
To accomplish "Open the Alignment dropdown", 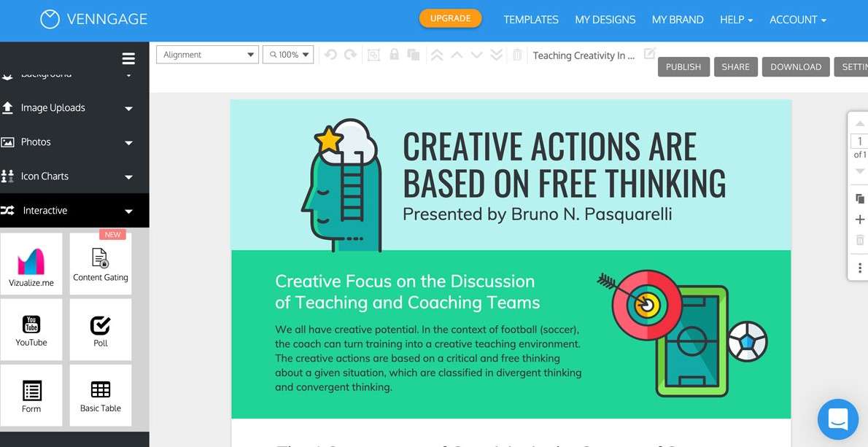I will pos(208,54).
